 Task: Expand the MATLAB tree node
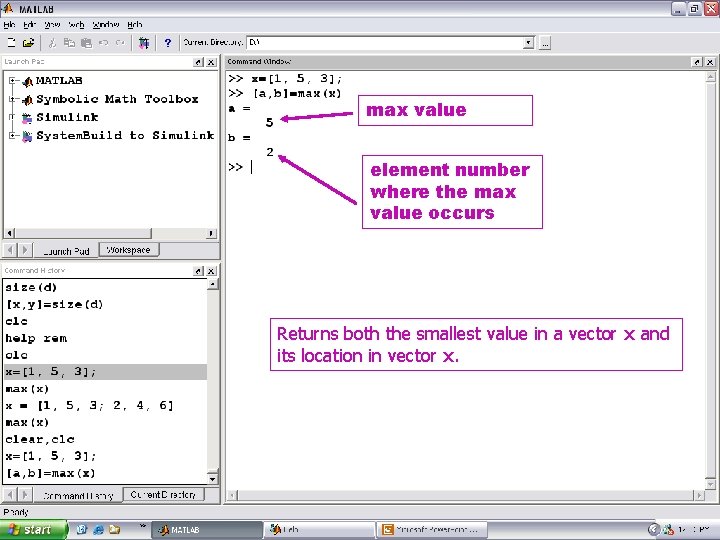tap(13, 81)
